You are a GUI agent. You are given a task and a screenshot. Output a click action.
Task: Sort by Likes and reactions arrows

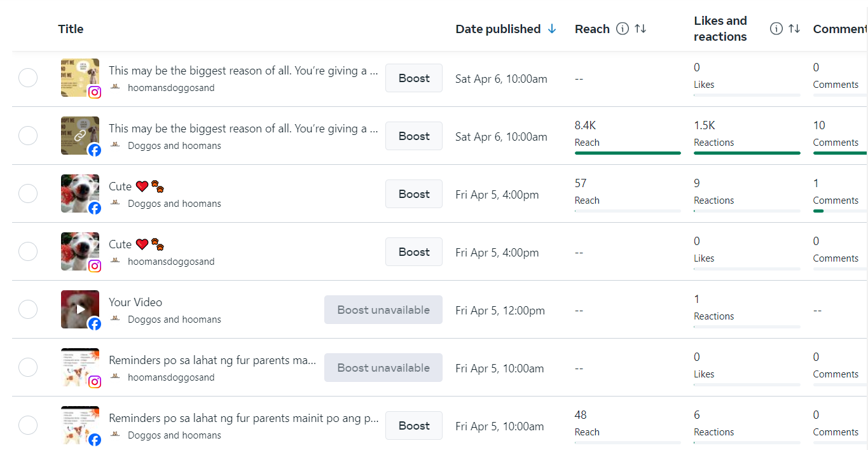click(x=794, y=29)
